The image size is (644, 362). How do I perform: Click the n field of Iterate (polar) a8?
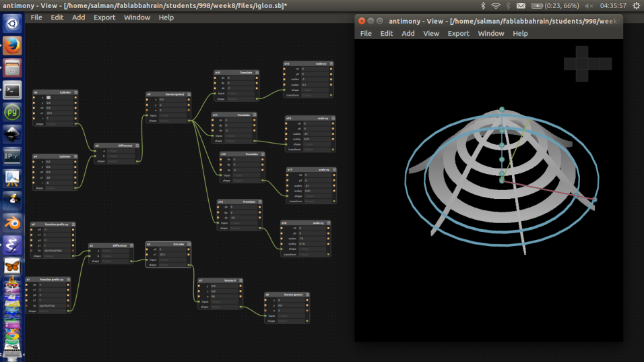[291, 311]
